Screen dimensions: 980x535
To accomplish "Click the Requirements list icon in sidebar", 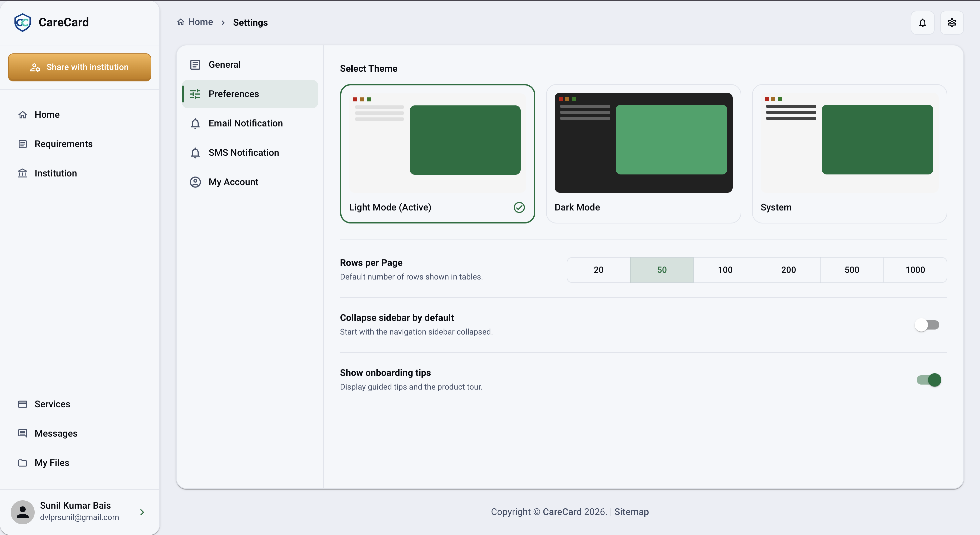I will (x=23, y=144).
